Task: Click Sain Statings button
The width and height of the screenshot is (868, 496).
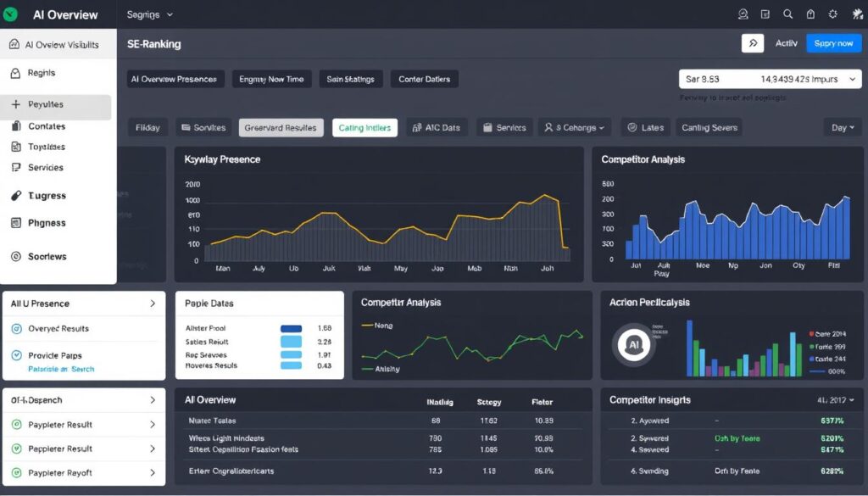Action: click(x=350, y=79)
